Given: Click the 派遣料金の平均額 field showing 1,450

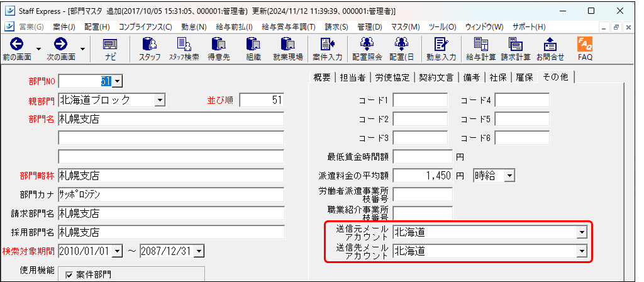Looking at the screenshot, I should tap(423, 176).
